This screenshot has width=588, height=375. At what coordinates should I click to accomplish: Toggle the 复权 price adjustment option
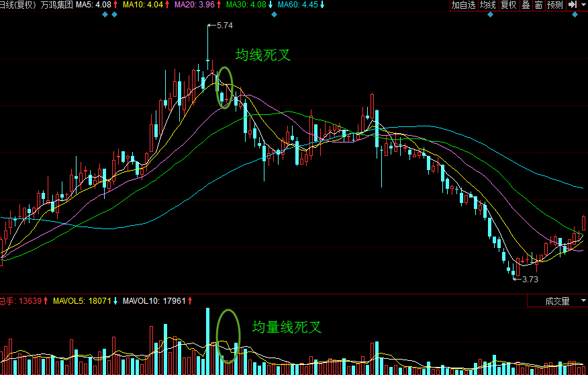508,5
